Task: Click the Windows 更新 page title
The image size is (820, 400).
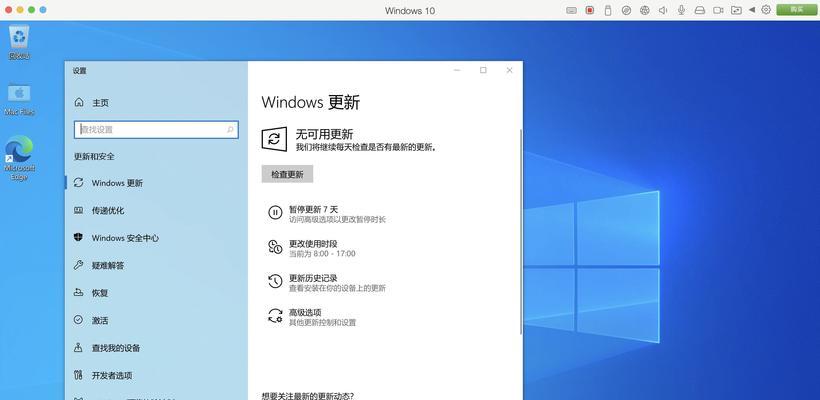Action: click(x=311, y=102)
